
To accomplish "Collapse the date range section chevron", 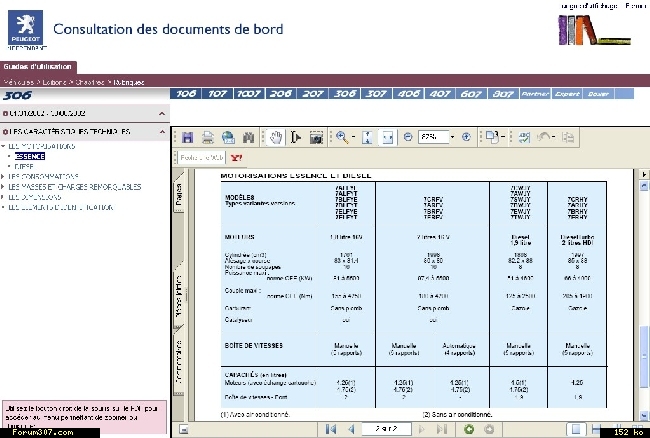I will pyautogui.click(x=162, y=114).
